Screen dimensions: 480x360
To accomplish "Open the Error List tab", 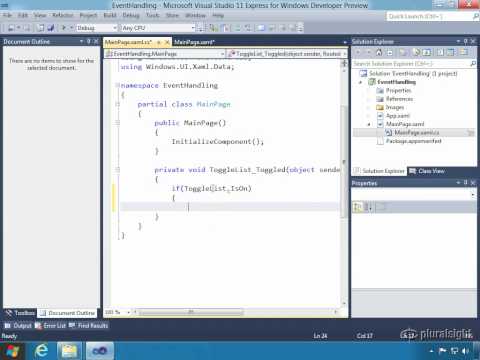I will [50, 325].
